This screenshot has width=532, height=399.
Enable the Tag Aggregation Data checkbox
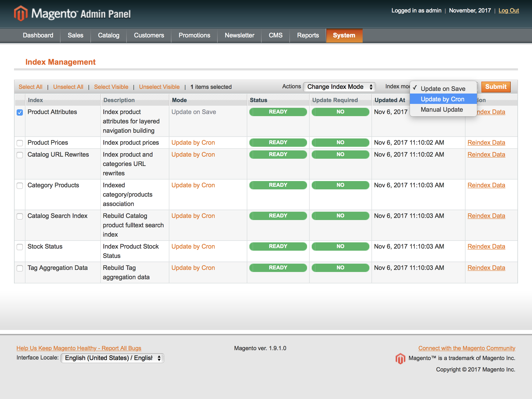[x=20, y=268]
